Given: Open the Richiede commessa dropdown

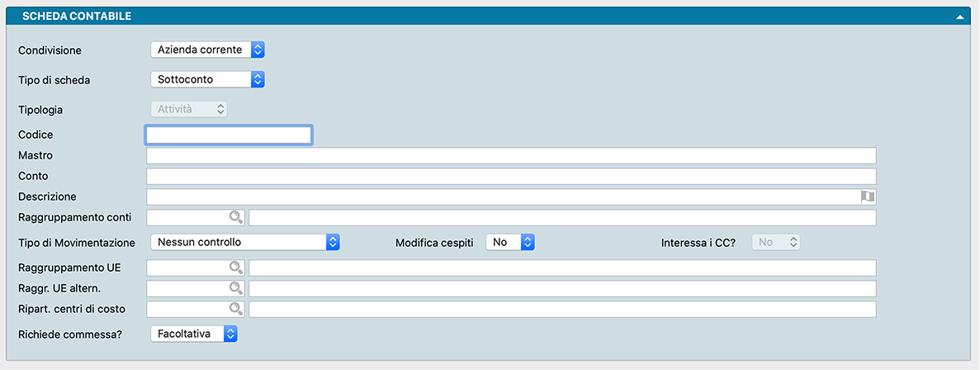Looking at the screenshot, I should (x=195, y=334).
